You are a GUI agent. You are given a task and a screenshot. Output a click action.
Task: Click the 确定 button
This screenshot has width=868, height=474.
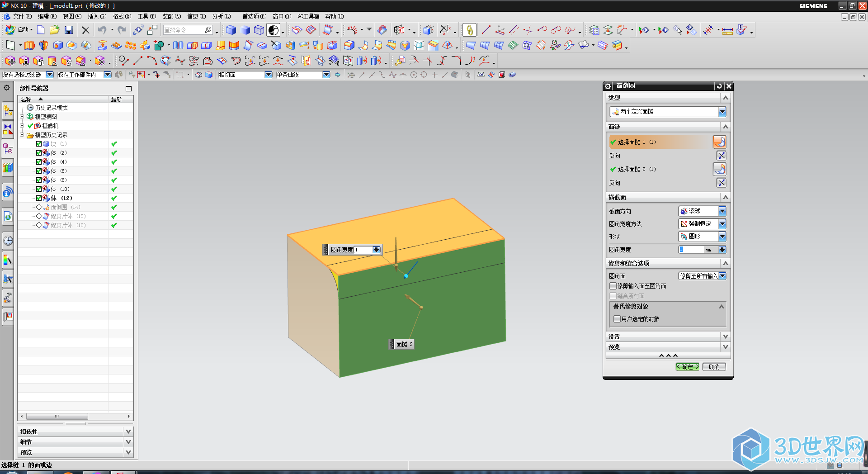click(x=687, y=367)
